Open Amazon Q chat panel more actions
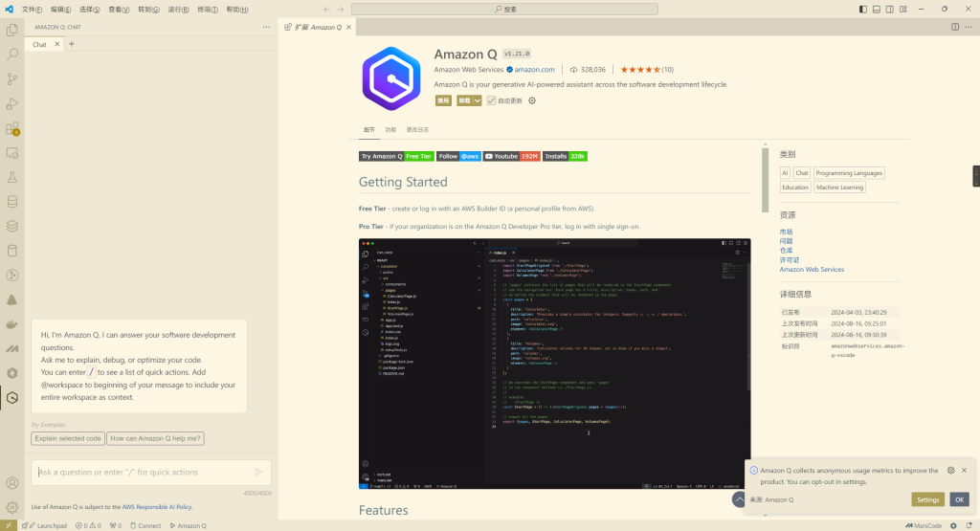The width and height of the screenshot is (980, 531). 266,27
